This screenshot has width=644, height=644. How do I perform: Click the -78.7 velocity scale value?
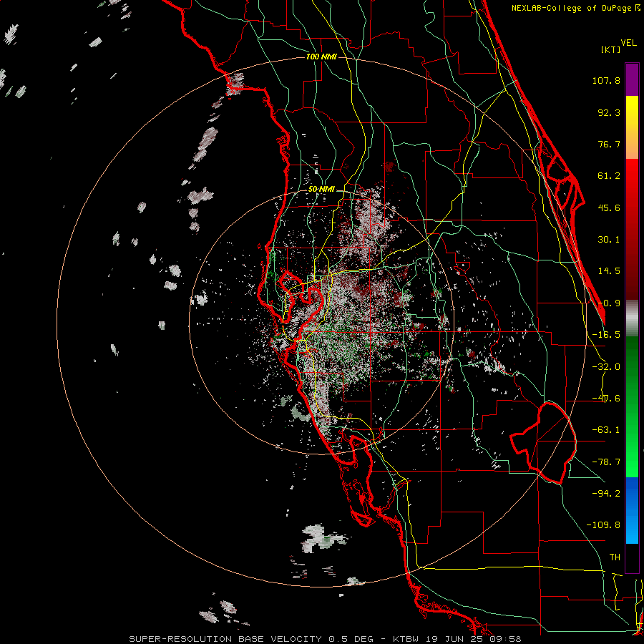[x=606, y=462]
